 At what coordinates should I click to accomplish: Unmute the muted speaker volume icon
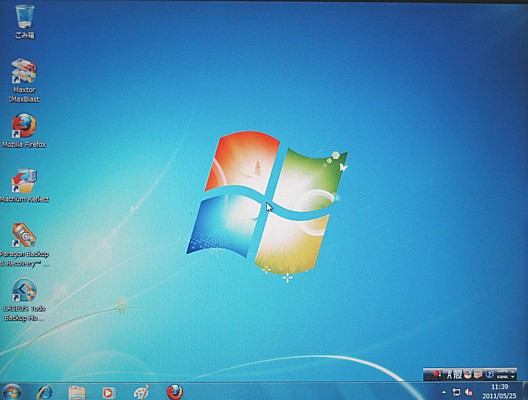(468, 392)
